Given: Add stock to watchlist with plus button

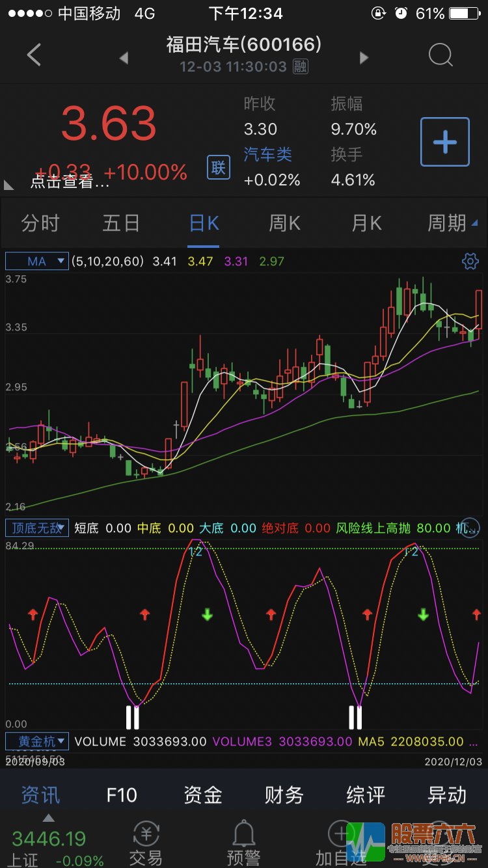Looking at the screenshot, I should (x=445, y=142).
